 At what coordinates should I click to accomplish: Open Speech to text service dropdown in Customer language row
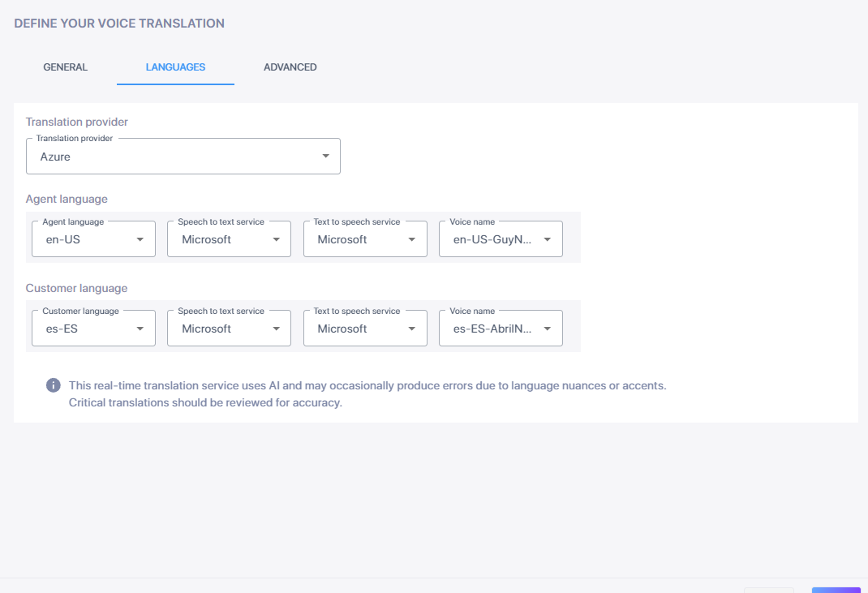pyautogui.click(x=230, y=329)
